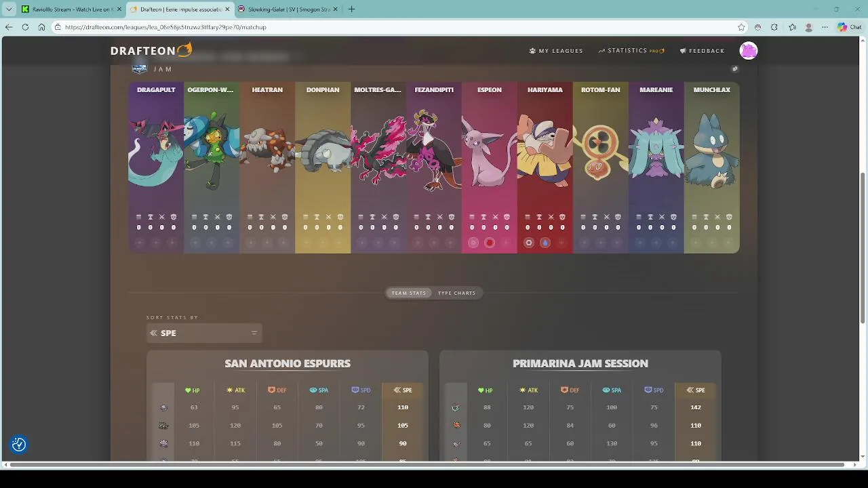Click the expand icon beside the JAM roster
The image size is (868, 488).
(734, 69)
